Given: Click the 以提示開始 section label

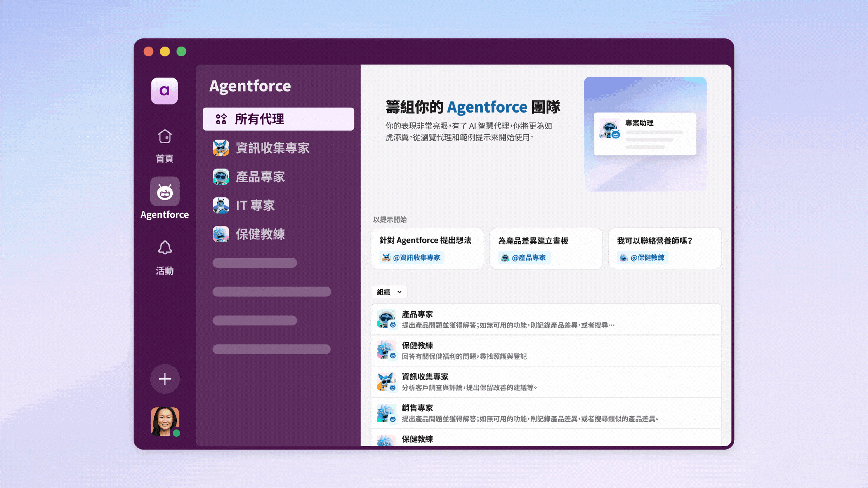Looking at the screenshot, I should (390, 220).
